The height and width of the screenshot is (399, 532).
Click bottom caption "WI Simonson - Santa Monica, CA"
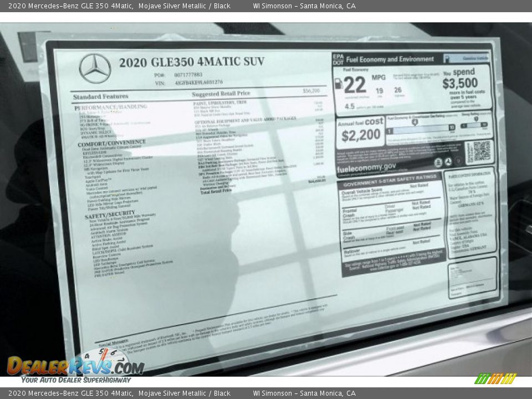(304, 393)
